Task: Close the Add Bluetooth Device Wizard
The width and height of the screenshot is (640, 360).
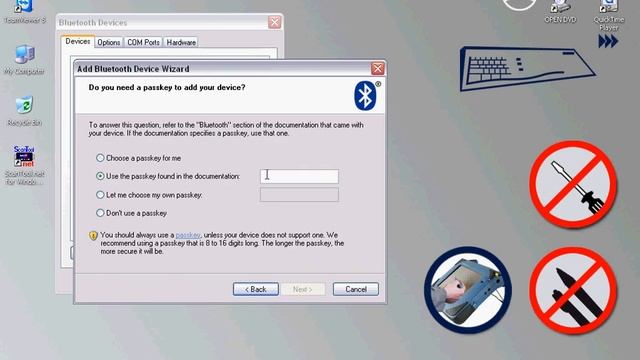Action: [x=378, y=69]
